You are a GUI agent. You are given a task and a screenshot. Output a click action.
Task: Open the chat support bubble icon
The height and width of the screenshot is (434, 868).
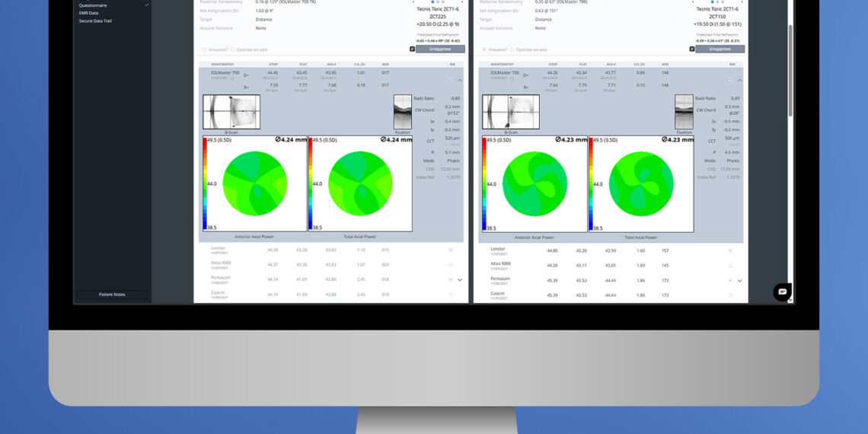click(782, 292)
